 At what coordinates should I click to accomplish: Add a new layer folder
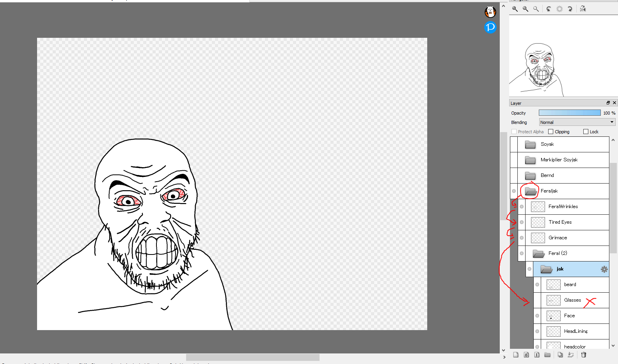(x=547, y=355)
